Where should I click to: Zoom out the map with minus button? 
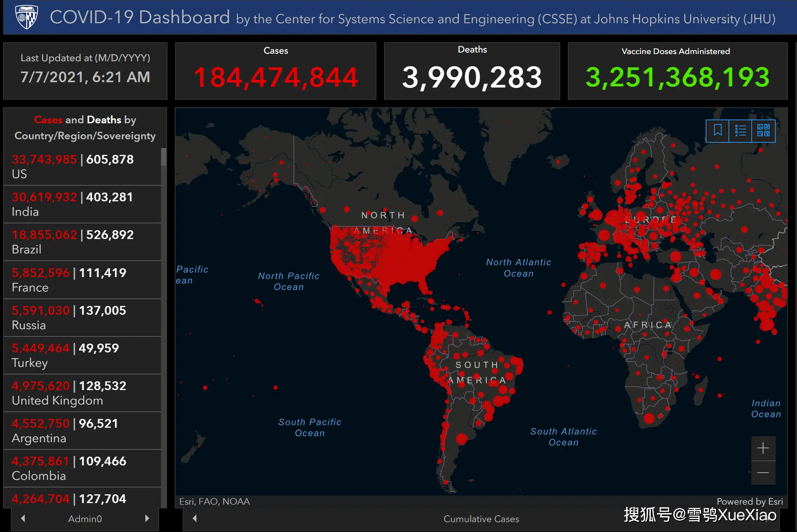(763, 473)
